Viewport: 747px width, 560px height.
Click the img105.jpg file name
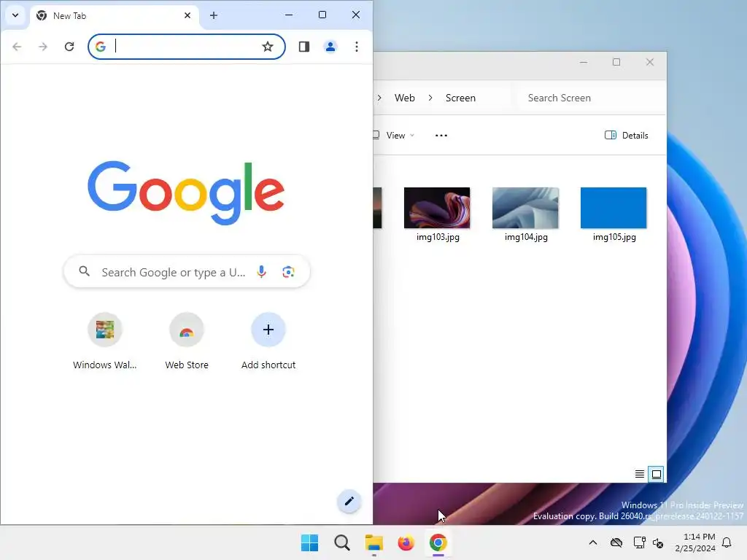click(x=614, y=237)
